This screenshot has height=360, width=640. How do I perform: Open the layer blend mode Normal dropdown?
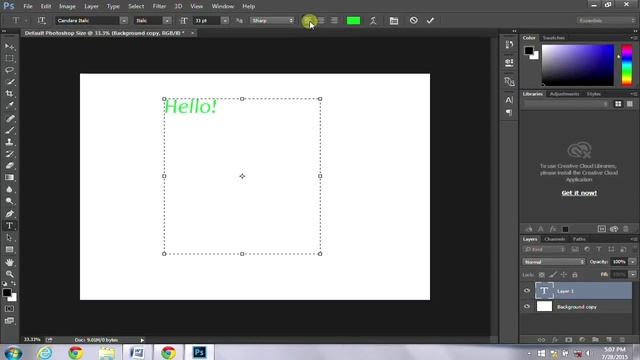(553, 262)
